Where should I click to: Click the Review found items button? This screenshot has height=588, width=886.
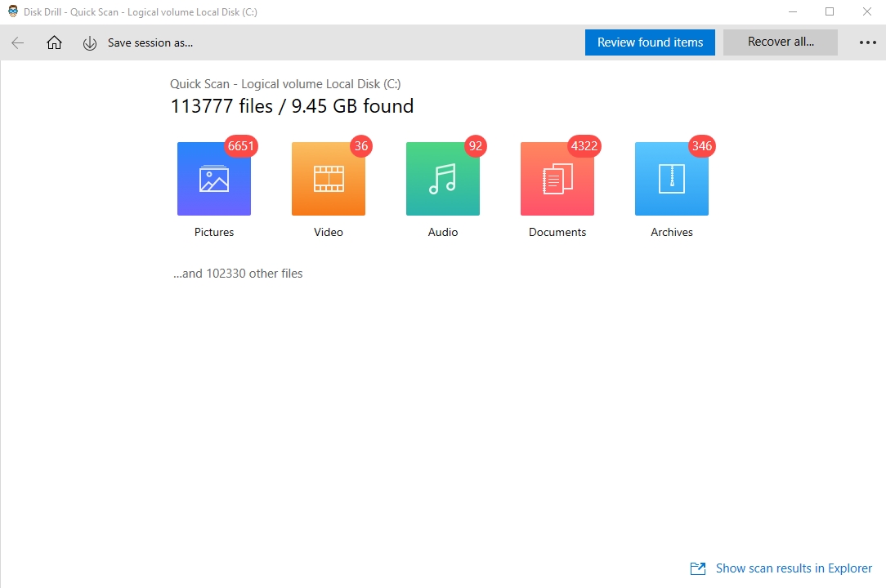click(x=650, y=42)
